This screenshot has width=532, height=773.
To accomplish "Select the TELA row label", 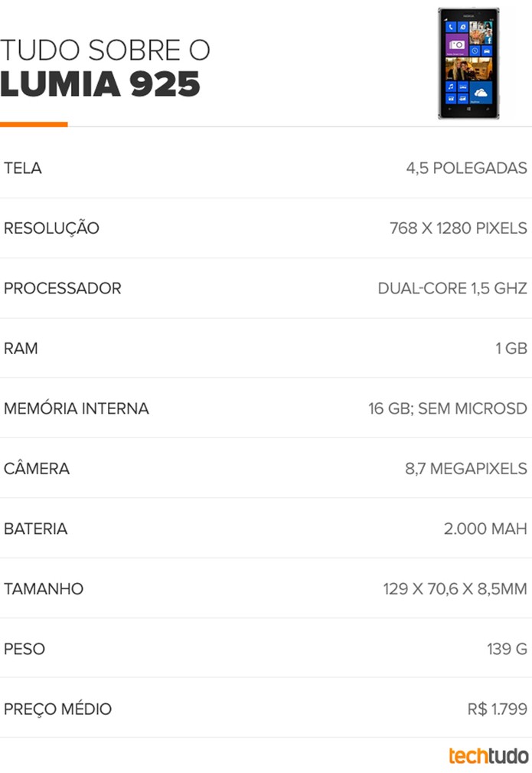I will point(23,168).
